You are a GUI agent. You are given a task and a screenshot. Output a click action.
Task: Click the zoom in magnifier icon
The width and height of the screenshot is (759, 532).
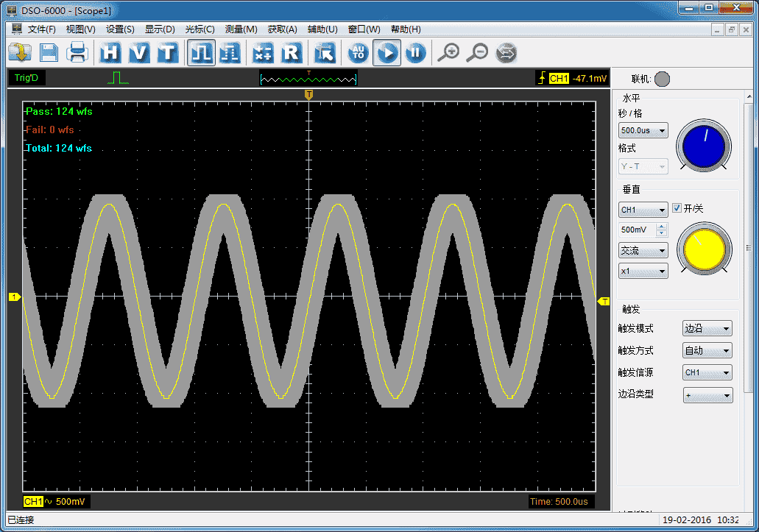pyautogui.click(x=448, y=52)
